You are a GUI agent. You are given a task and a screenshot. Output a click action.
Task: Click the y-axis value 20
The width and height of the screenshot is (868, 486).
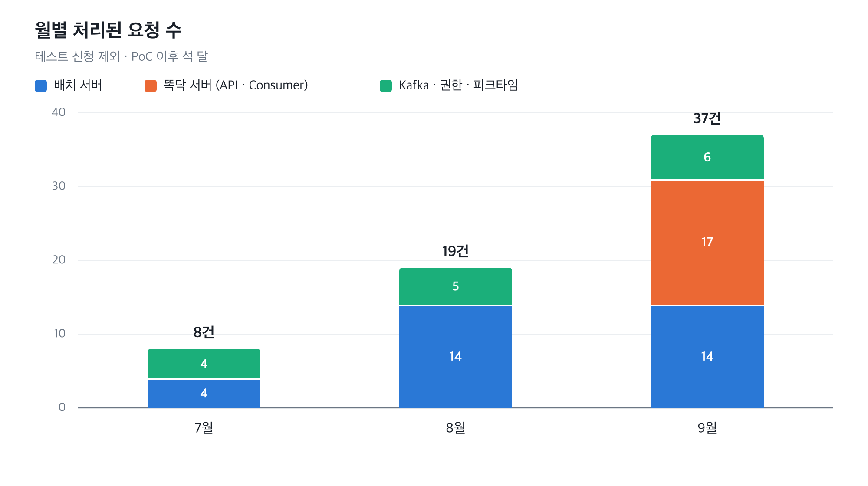59,260
